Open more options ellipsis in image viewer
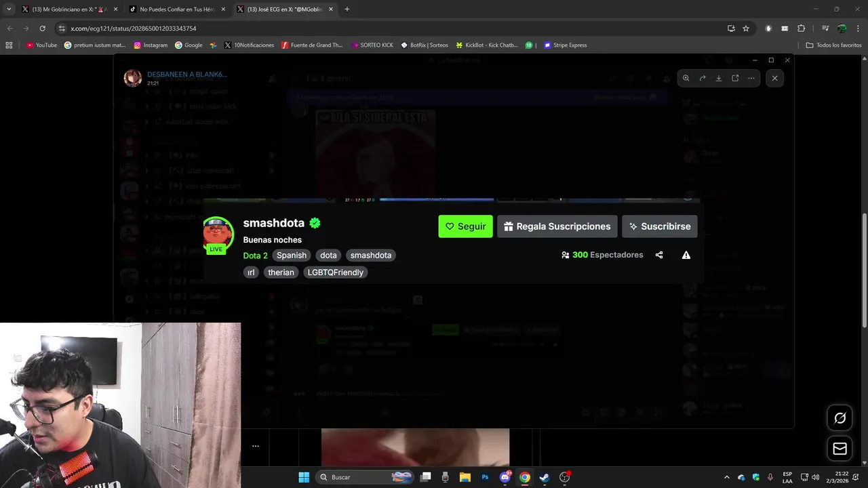This screenshot has width=868, height=488. 751,78
